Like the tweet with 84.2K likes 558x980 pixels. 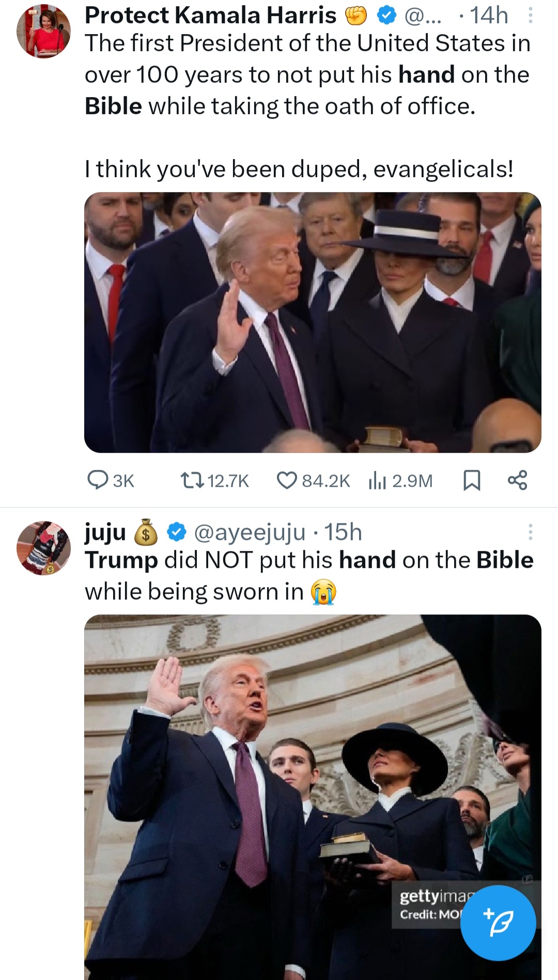coord(314,481)
